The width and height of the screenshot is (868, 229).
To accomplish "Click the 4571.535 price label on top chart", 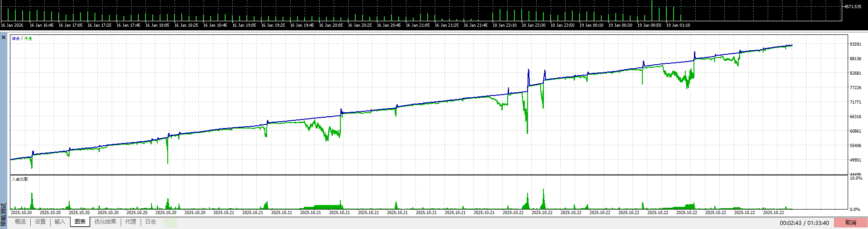I will [x=853, y=7].
